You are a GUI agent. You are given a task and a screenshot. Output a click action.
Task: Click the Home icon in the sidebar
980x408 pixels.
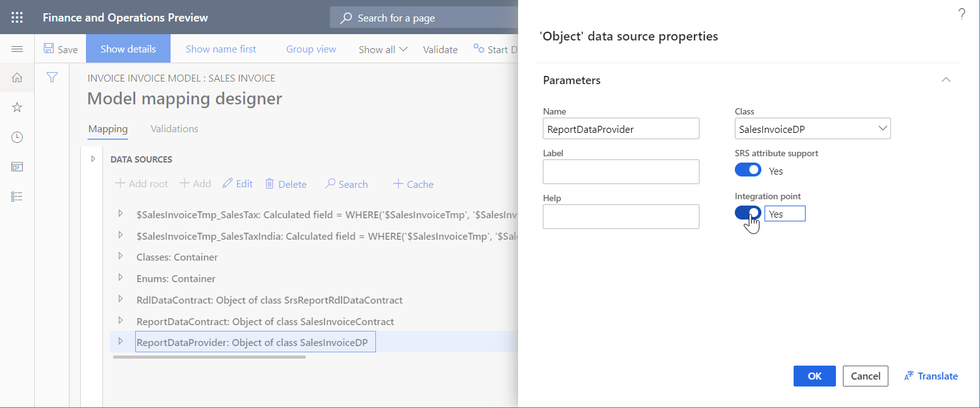[16, 77]
